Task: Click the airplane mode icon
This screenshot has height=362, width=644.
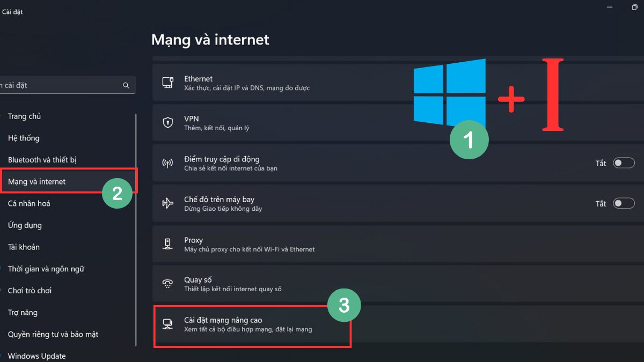Action: tap(167, 203)
